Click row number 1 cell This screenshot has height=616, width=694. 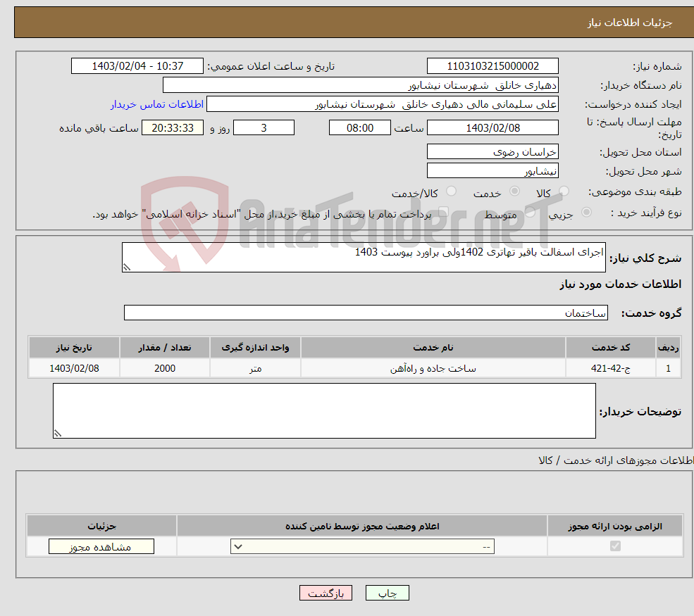tap(669, 368)
